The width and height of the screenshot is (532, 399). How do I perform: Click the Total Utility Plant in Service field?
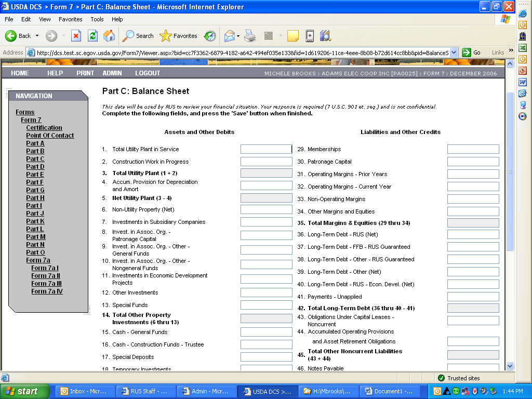point(267,149)
